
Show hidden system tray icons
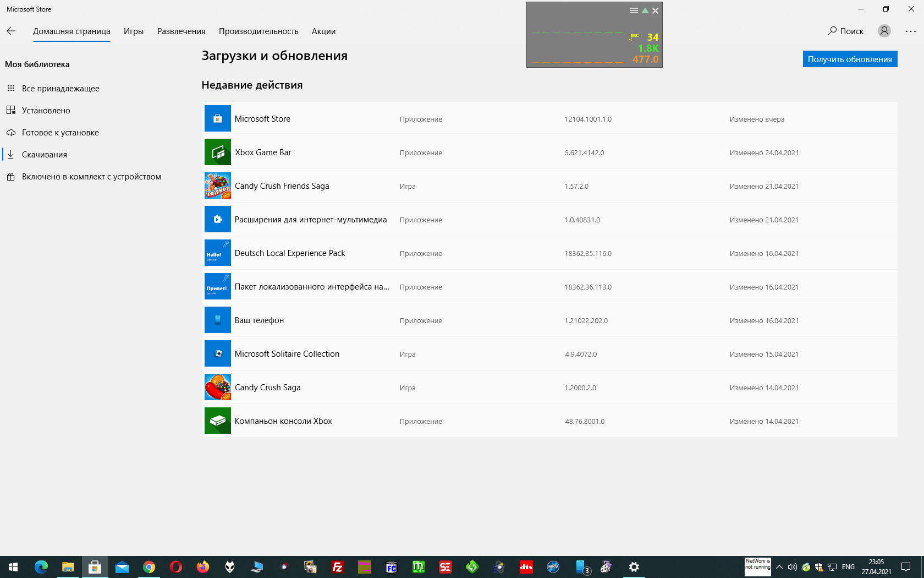(779, 567)
